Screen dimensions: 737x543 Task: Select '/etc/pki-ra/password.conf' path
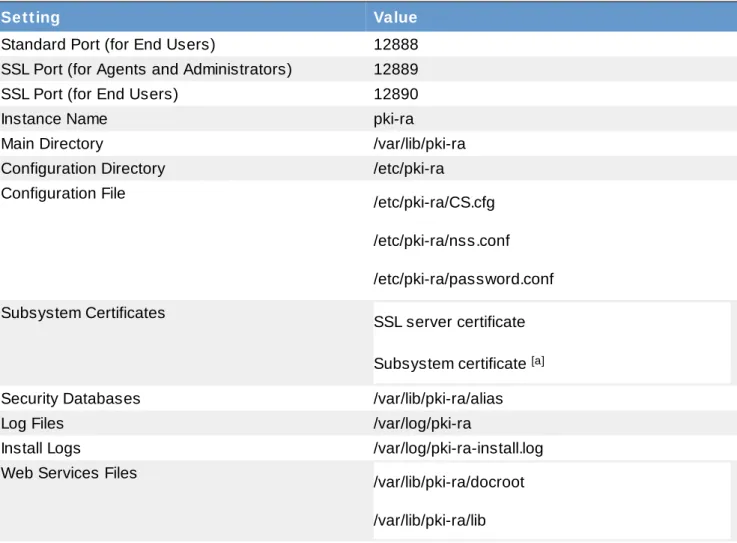click(463, 279)
